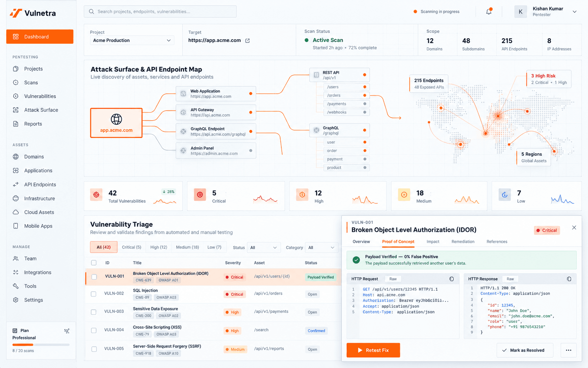Screen dimensions: 588x368
Task: Click Mark as Resolved
Action: [525, 350]
